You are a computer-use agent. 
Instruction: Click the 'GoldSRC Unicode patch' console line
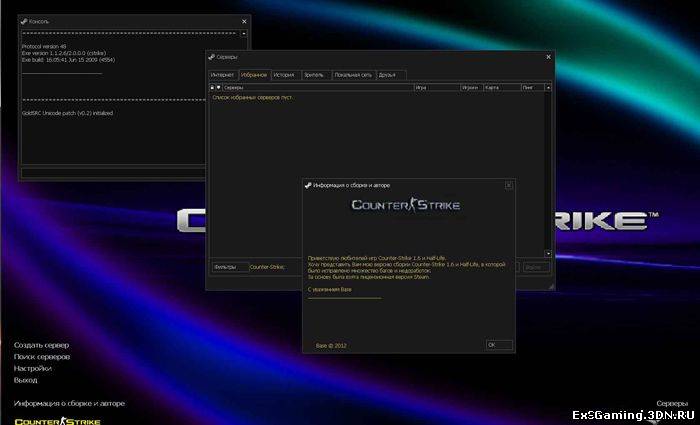tap(67, 113)
